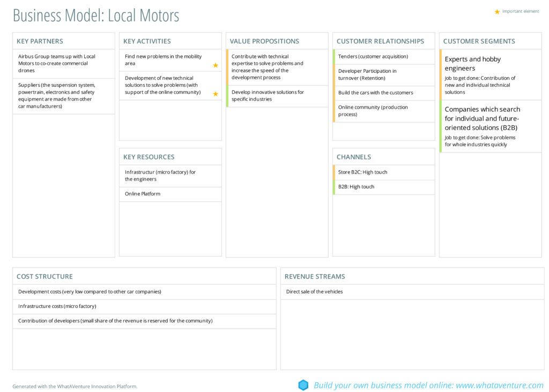Click the 'Online Platform' resource card
This screenshot has height=392, width=549.
(x=170, y=194)
